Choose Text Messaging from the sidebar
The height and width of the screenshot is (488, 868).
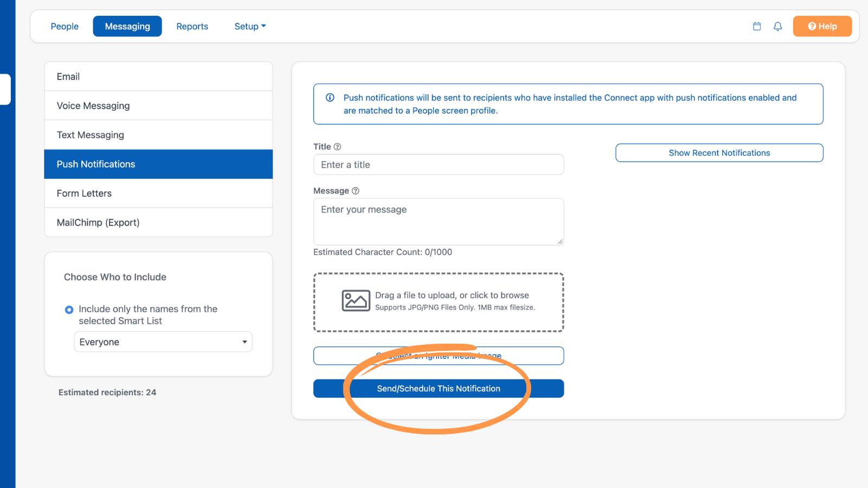tap(158, 135)
